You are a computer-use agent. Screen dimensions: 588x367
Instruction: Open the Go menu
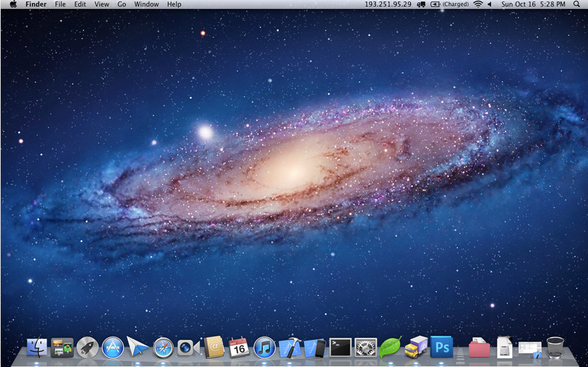point(121,4)
